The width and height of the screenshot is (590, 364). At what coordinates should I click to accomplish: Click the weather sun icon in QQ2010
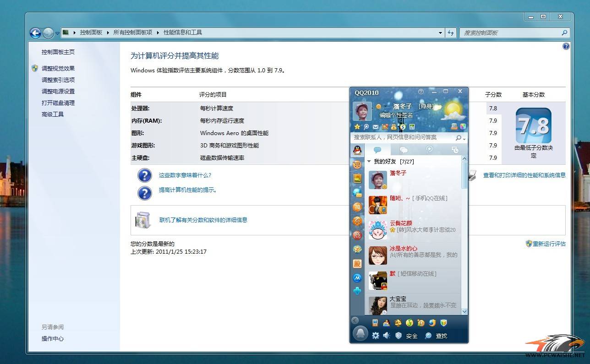(x=452, y=109)
